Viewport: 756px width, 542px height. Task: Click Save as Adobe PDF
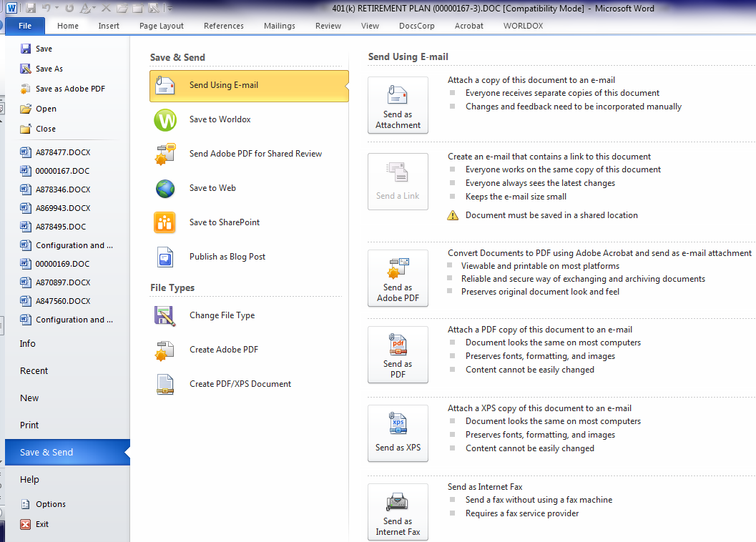coord(63,89)
